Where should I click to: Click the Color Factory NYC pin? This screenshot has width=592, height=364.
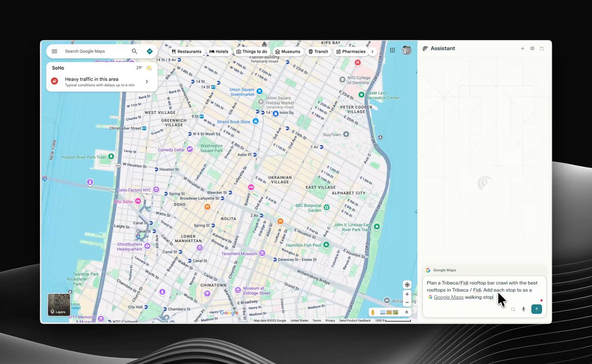(x=156, y=189)
